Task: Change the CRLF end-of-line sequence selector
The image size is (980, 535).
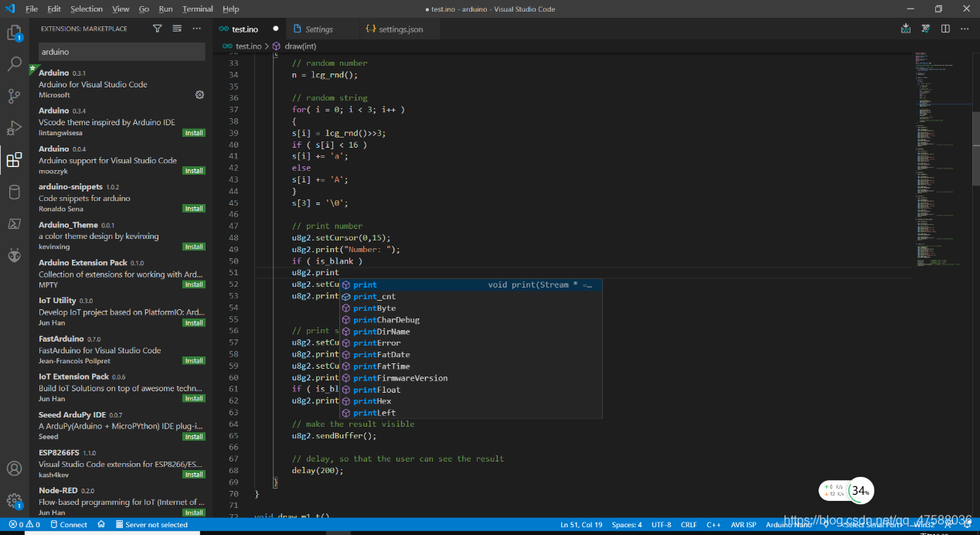Action: 688,525
